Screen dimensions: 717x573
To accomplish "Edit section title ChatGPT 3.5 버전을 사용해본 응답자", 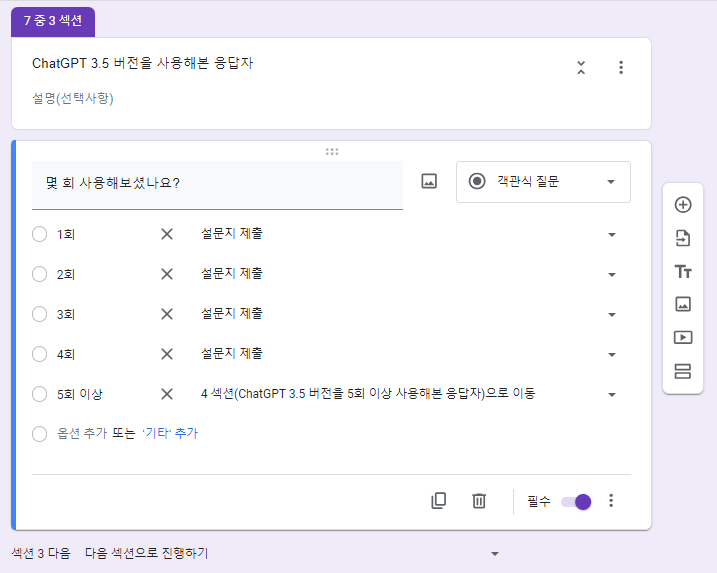I will [142, 63].
